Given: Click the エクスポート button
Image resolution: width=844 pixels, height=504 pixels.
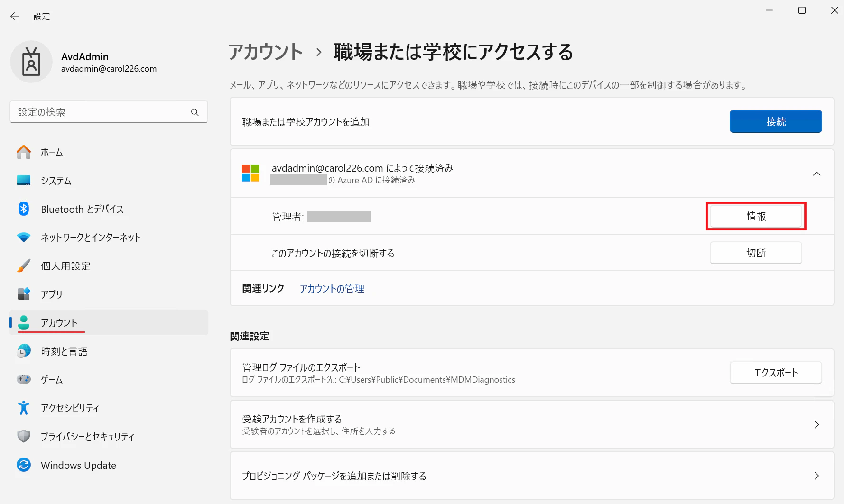Looking at the screenshot, I should (776, 373).
